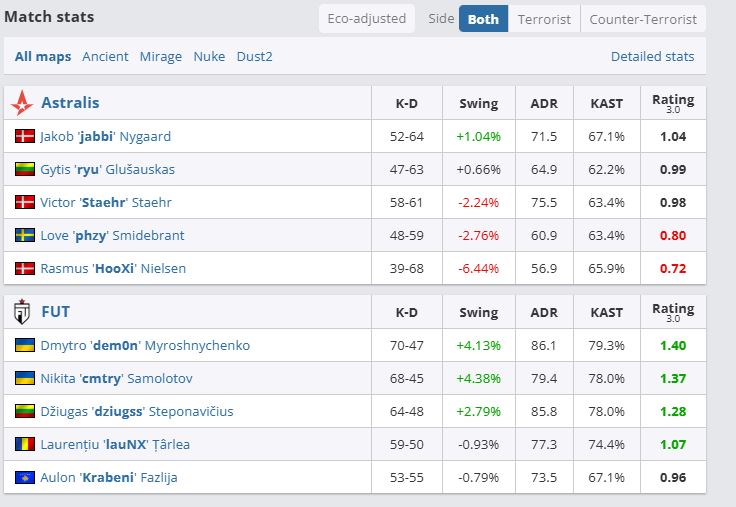The image size is (736, 507).
Task: Click the flag icon beside jabbi
Action: tap(24, 136)
